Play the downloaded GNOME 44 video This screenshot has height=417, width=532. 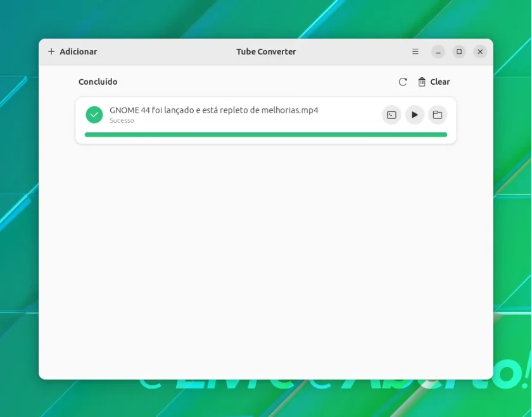(x=415, y=115)
